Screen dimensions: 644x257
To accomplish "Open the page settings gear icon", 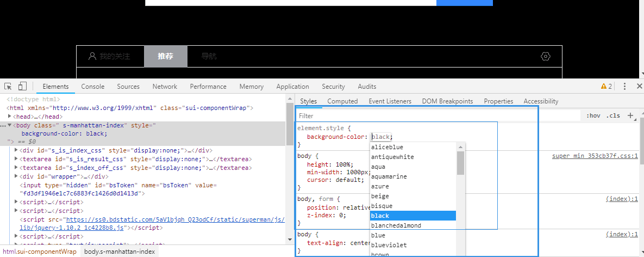I will pyautogui.click(x=546, y=56).
